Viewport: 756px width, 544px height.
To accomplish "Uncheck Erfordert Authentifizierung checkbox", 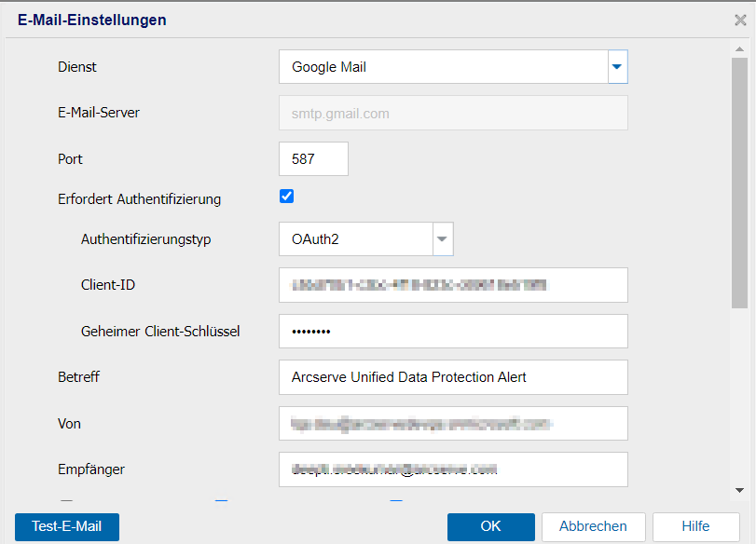I will coord(286,197).
